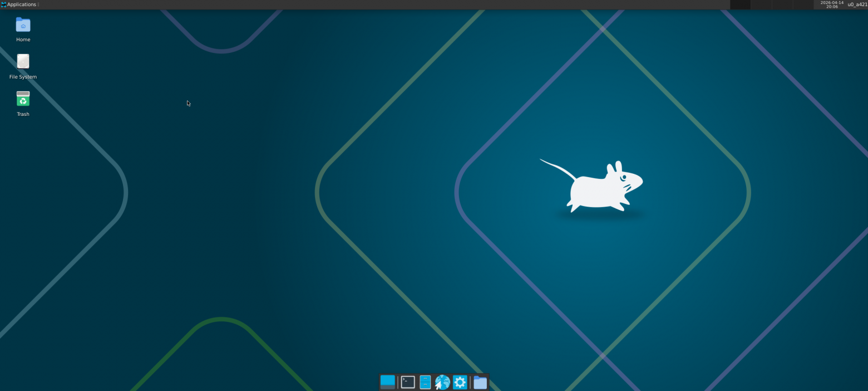This screenshot has height=391, width=868.
Task: Launch the Terminal from the dock
Action: tap(408, 382)
